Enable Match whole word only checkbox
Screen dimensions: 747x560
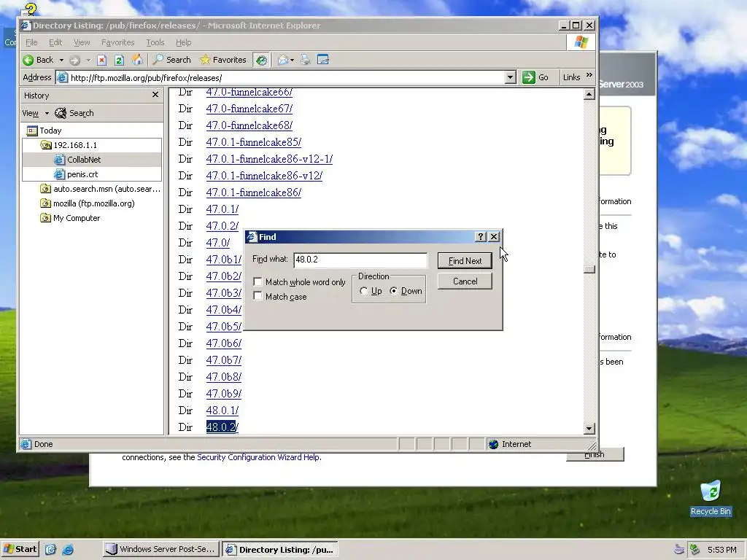pyautogui.click(x=258, y=281)
